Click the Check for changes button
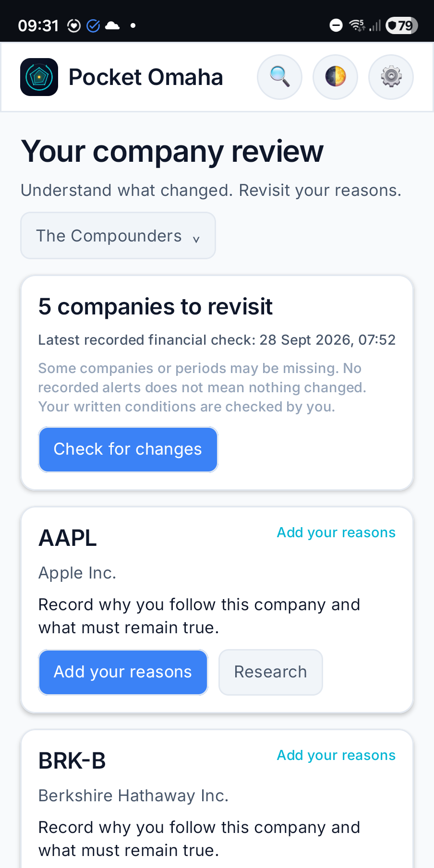 (x=128, y=449)
